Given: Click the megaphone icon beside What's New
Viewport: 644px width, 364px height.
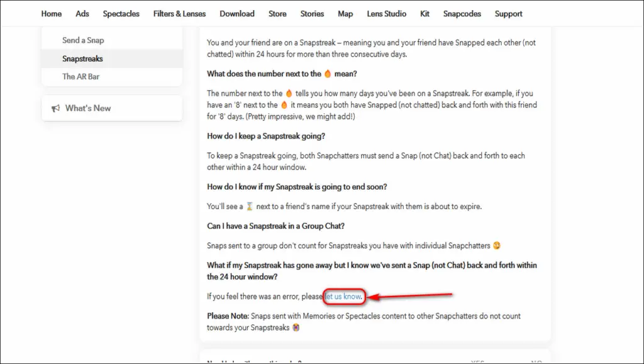Looking at the screenshot, I should (55, 108).
